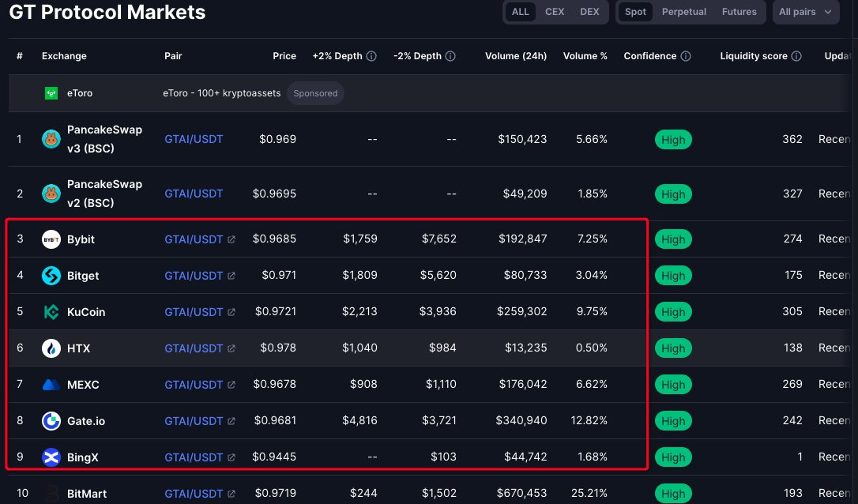Click the Bitget exchange logo
858x504 pixels.
(x=51, y=276)
